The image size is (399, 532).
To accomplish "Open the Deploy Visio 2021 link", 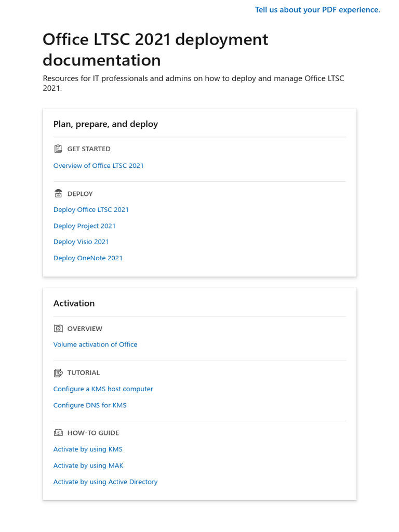I will click(81, 242).
